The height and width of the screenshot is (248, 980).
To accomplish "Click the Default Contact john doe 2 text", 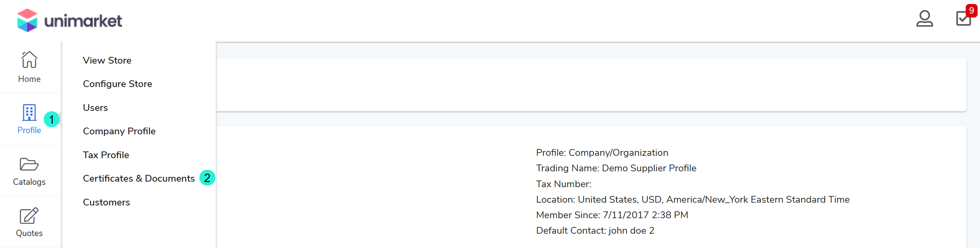I will click(x=595, y=231).
